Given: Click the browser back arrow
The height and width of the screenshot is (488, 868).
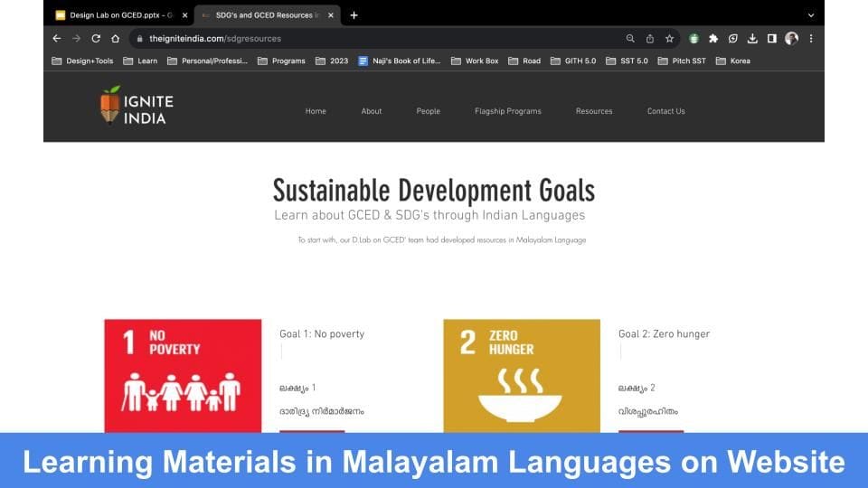Looking at the screenshot, I should 57,39.
